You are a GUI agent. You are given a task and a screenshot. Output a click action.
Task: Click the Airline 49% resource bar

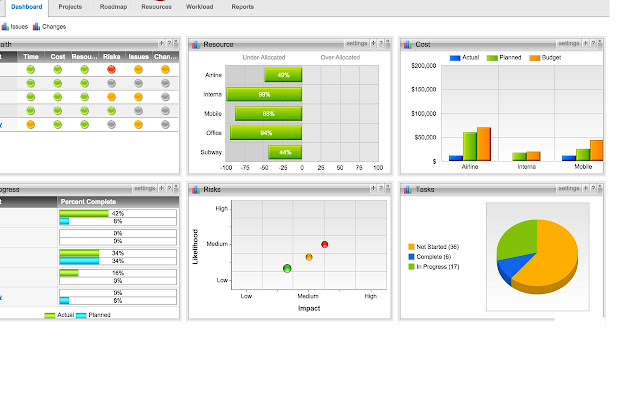283,75
